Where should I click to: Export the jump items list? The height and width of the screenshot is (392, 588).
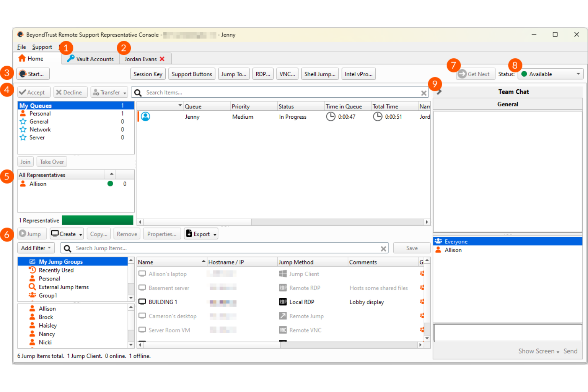click(x=201, y=234)
